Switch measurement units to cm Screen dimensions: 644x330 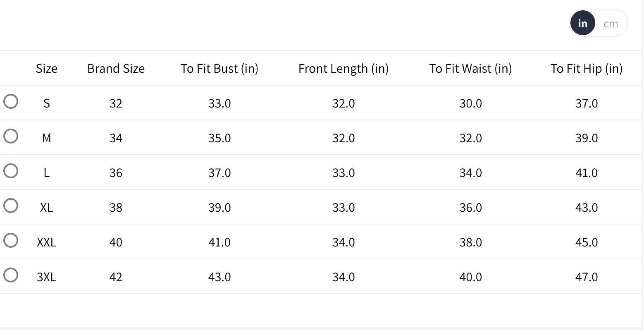(x=611, y=24)
